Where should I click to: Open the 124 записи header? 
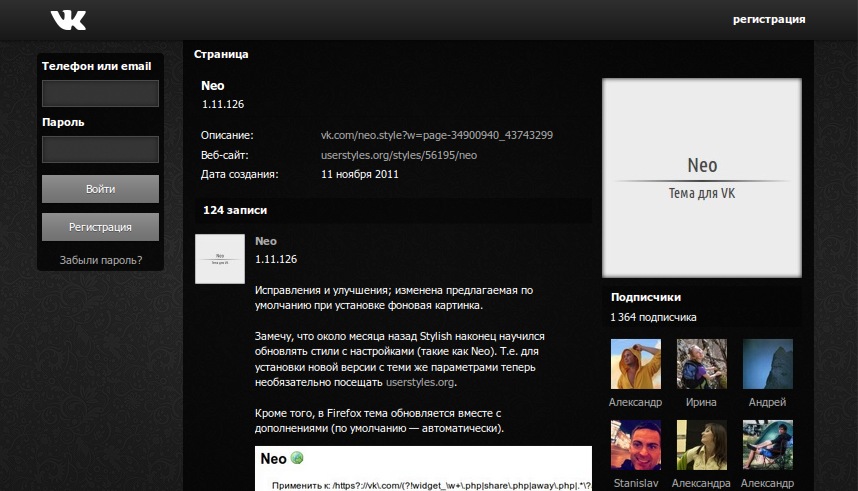(393, 210)
